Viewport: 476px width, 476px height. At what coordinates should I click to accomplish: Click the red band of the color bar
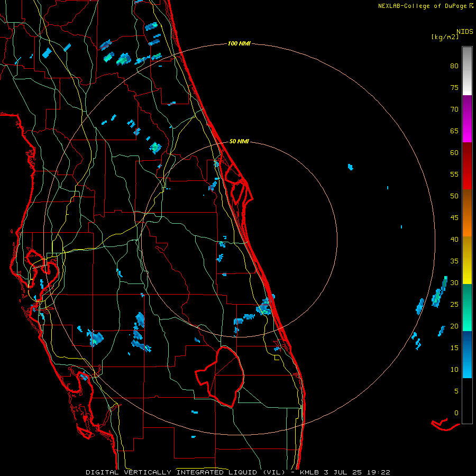[467, 166]
